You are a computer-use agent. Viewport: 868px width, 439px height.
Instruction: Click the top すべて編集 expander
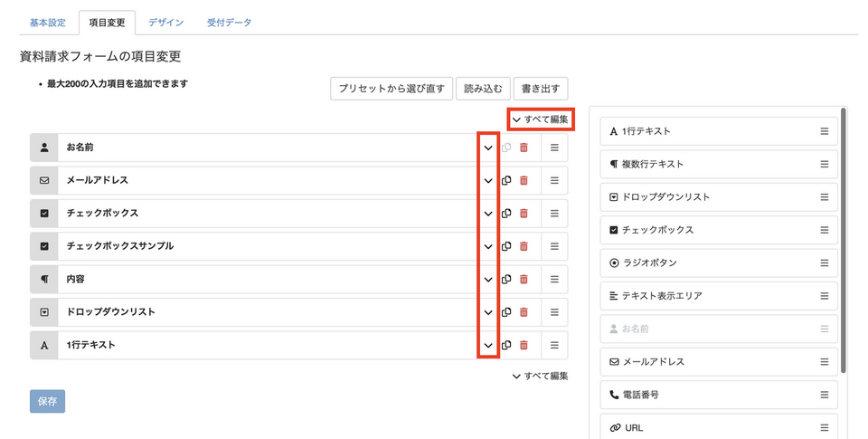pos(540,119)
